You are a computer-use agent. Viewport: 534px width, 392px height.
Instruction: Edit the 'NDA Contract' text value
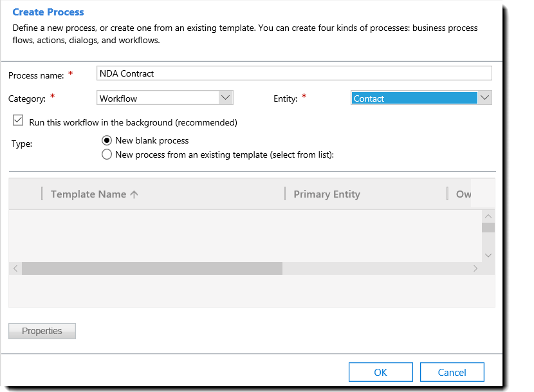coord(125,73)
